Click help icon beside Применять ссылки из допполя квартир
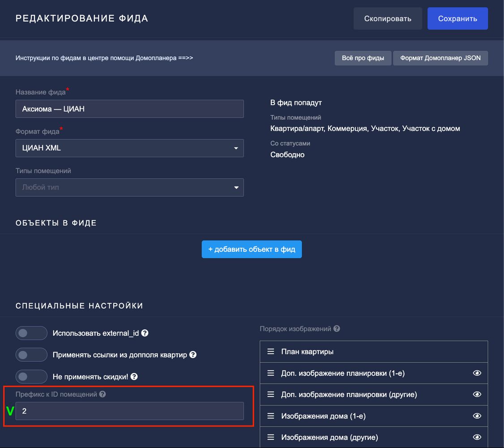 tap(193, 355)
